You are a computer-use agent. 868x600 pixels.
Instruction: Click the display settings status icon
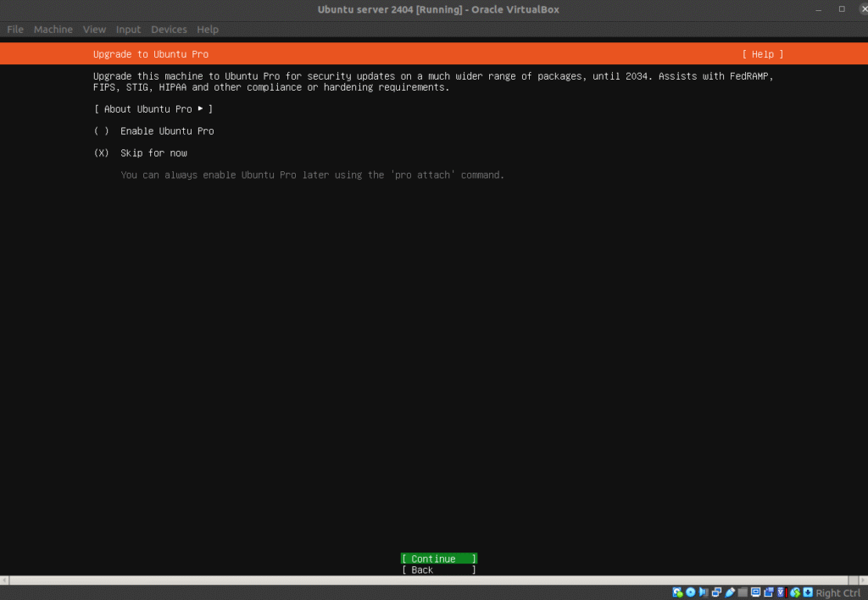point(756,592)
